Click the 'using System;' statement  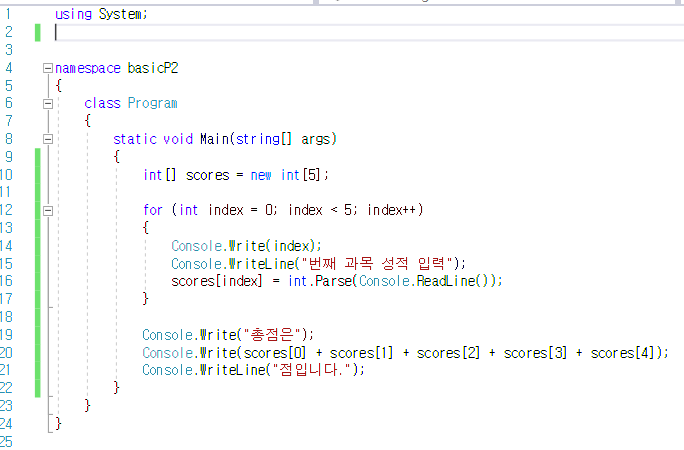pos(101,14)
